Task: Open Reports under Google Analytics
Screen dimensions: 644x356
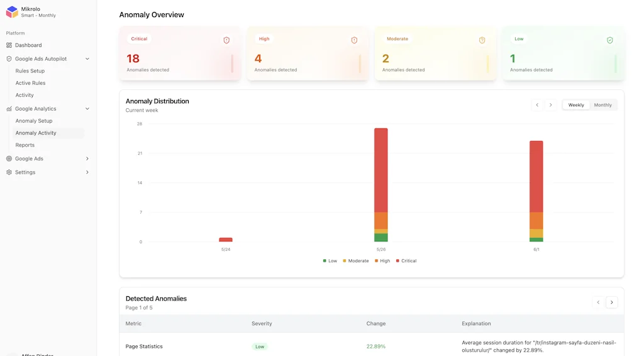Action: 25,145
